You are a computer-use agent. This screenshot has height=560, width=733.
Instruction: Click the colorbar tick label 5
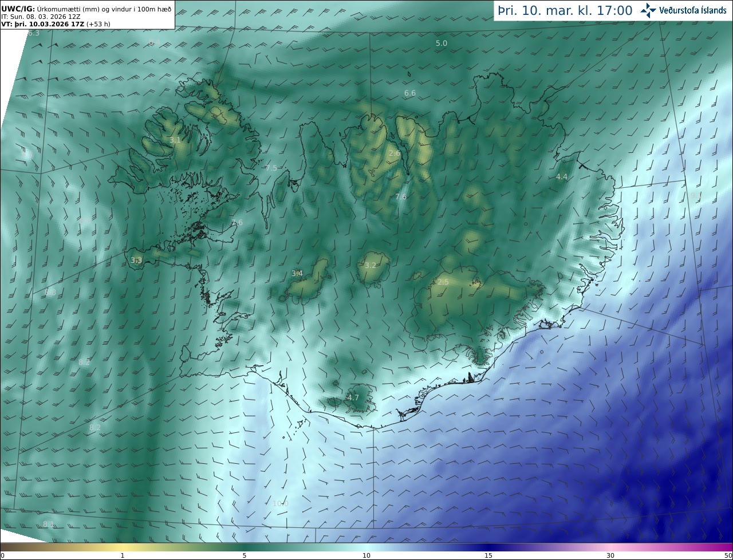coord(245,555)
